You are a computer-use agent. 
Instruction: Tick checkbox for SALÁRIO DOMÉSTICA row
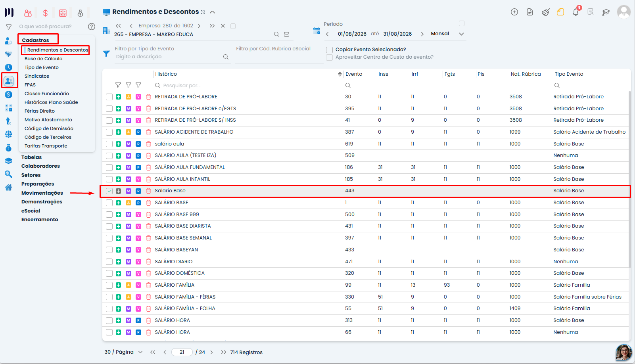click(x=109, y=274)
